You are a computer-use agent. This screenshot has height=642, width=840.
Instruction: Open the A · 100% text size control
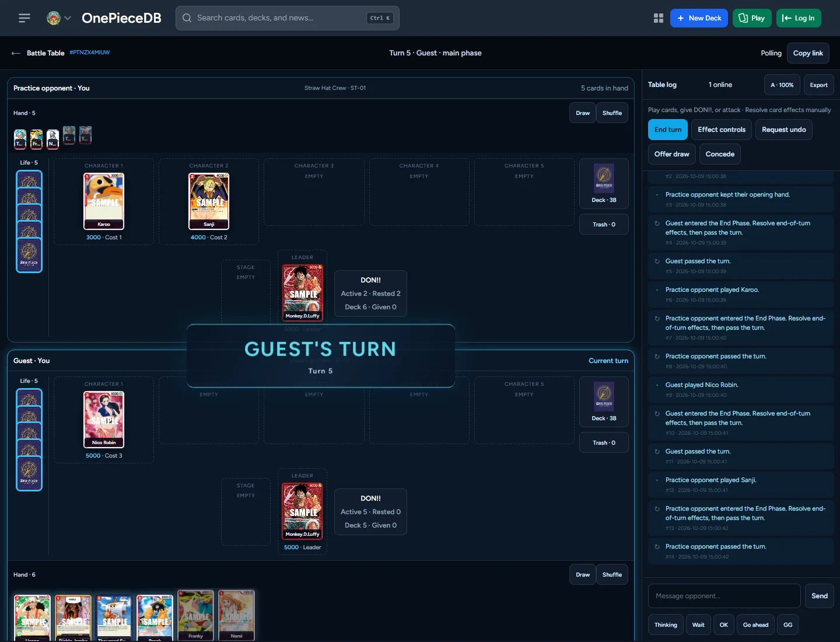point(782,85)
